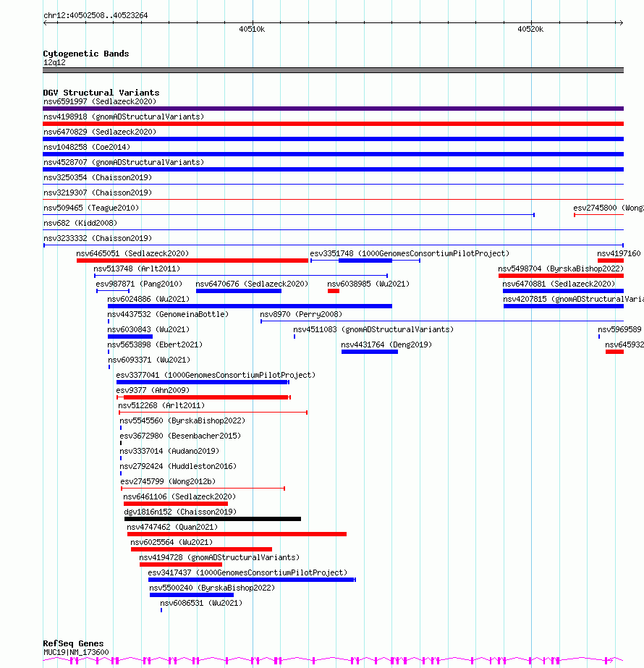Viewport: 644px width, 668px height.
Task: Click the nsv512268 (Arlt2011) label
Action: tap(161, 405)
